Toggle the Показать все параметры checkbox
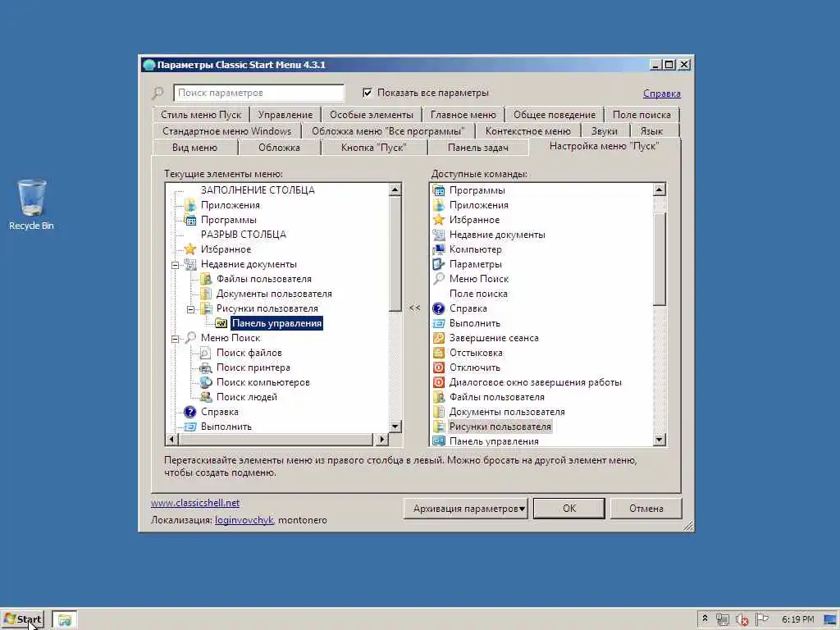Image resolution: width=840 pixels, height=630 pixels. coord(367,93)
